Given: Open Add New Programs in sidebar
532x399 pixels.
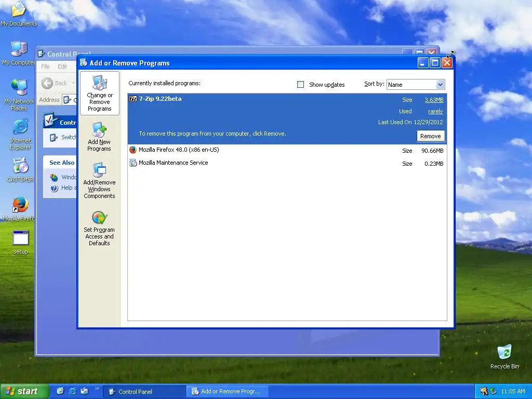Looking at the screenshot, I should click(99, 137).
